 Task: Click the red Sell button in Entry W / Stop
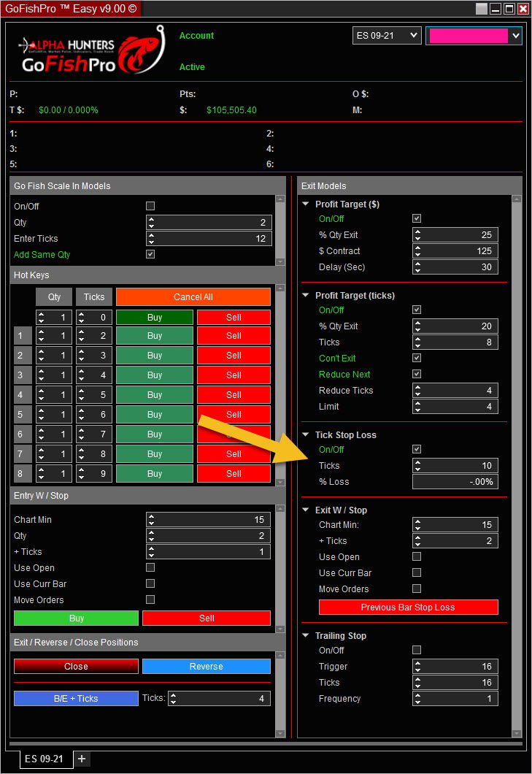click(x=207, y=618)
